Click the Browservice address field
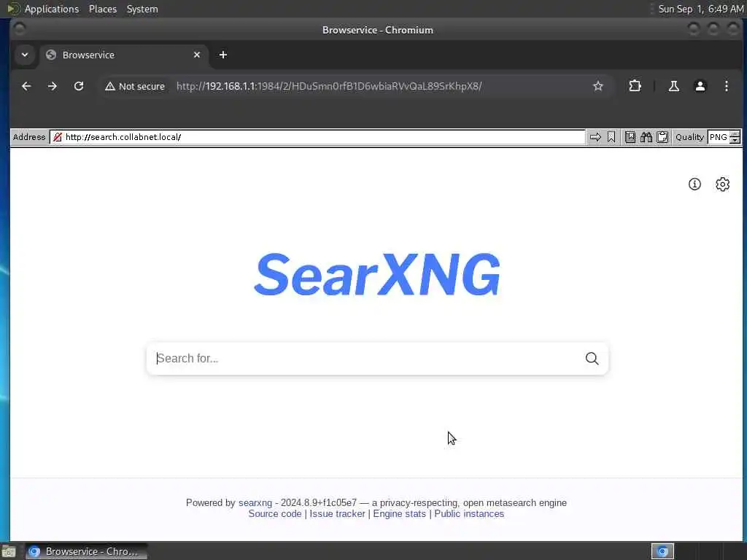The width and height of the screenshot is (747, 560). pos(318,137)
